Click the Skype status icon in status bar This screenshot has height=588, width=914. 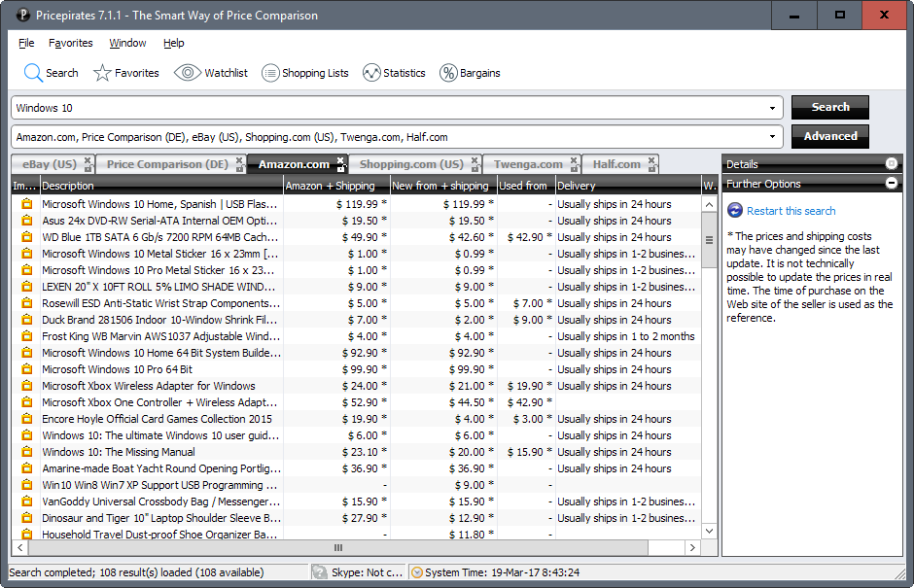(319, 572)
